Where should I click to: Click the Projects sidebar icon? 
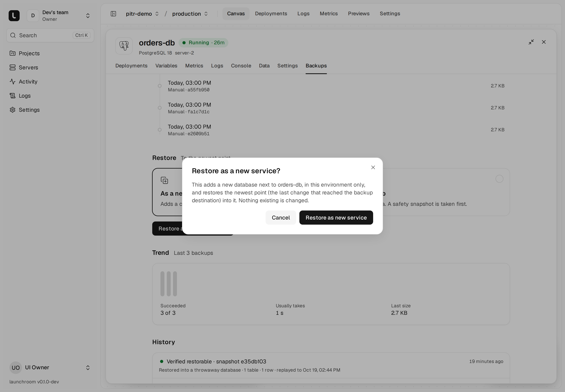click(x=13, y=53)
